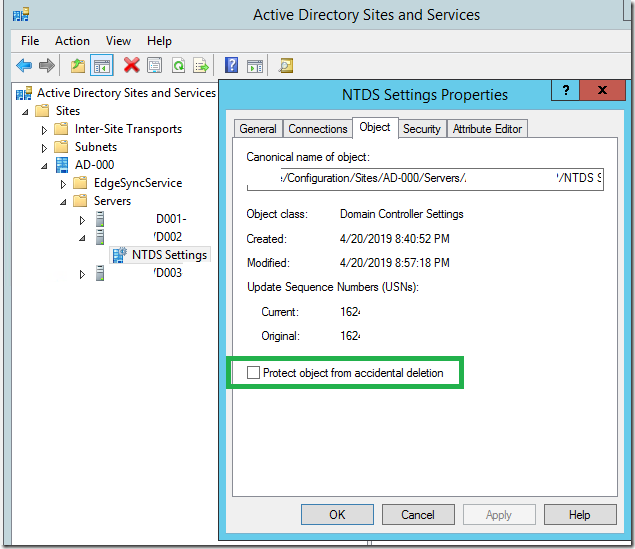
Task: Expand the D003 server node
Action: [x=82, y=274]
